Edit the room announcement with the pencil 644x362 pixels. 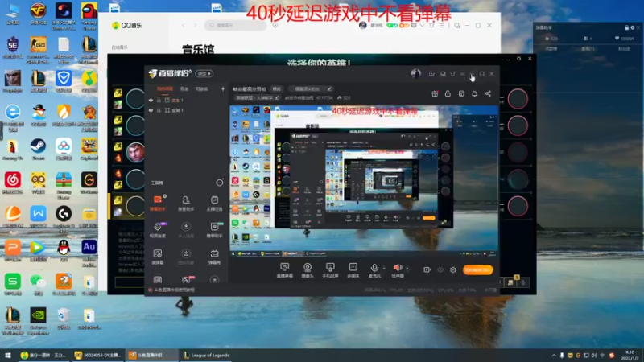[x=329, y=88]
